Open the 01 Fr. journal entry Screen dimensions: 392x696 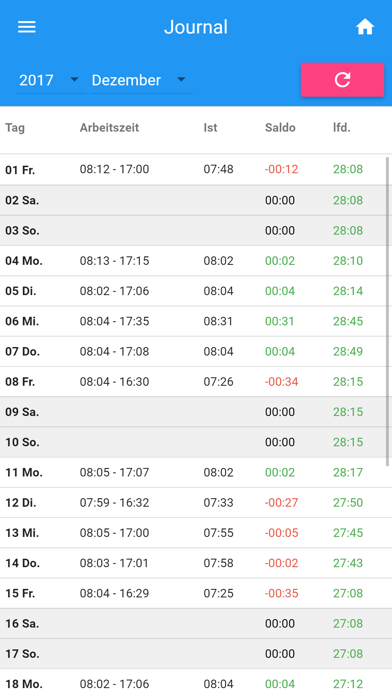click(x=193, y=170)
